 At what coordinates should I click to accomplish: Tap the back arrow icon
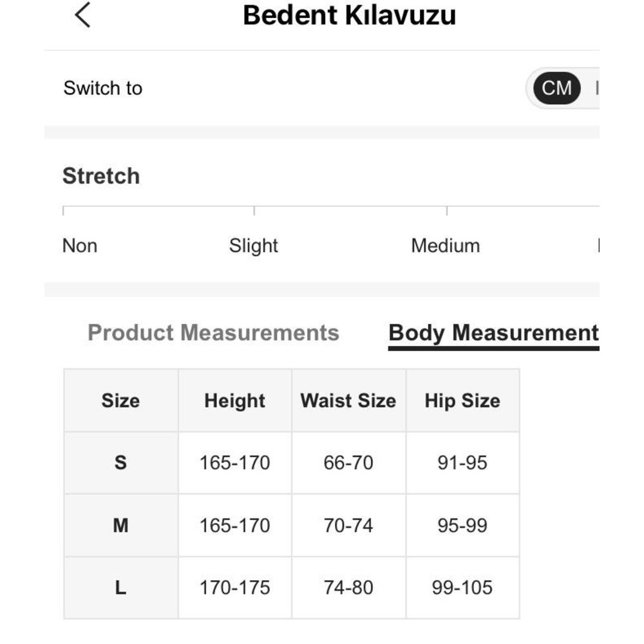point(82,15)
